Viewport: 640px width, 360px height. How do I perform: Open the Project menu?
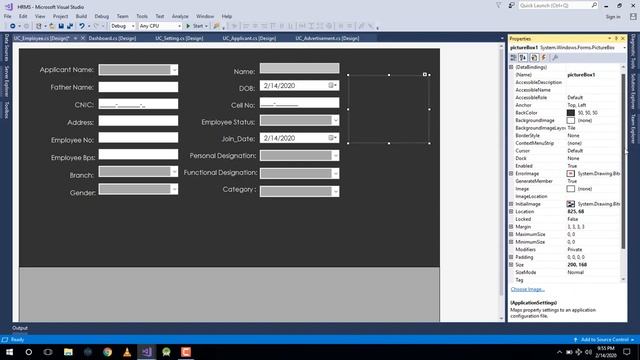[x=60, y=16]
